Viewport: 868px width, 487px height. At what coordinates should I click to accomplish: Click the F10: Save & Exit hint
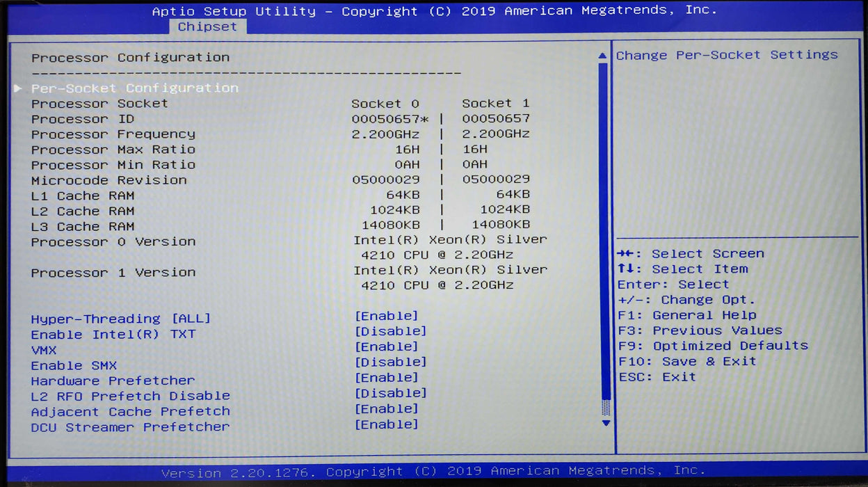686,361
